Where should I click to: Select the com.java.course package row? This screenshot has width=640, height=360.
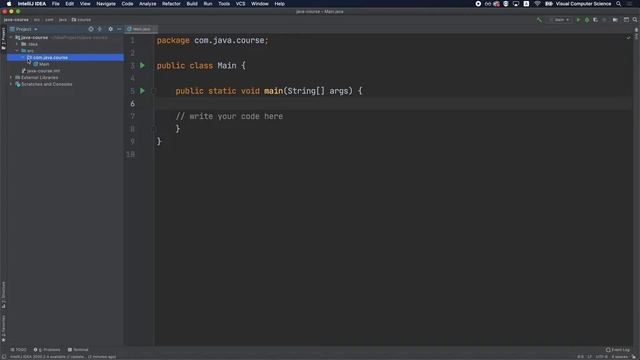[x=65, y=58]
